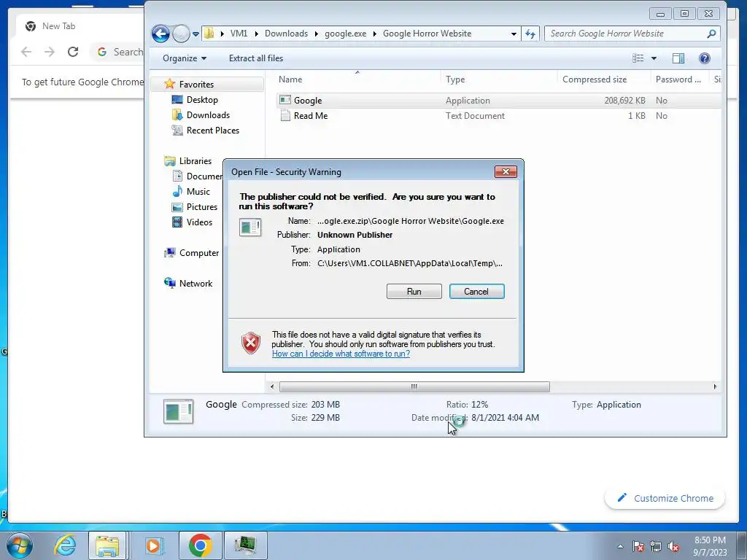Click the horizontal scrollbar thumb in file list
Image resolution: width=747 pixels, height=560 pixels.
point(414,386)
